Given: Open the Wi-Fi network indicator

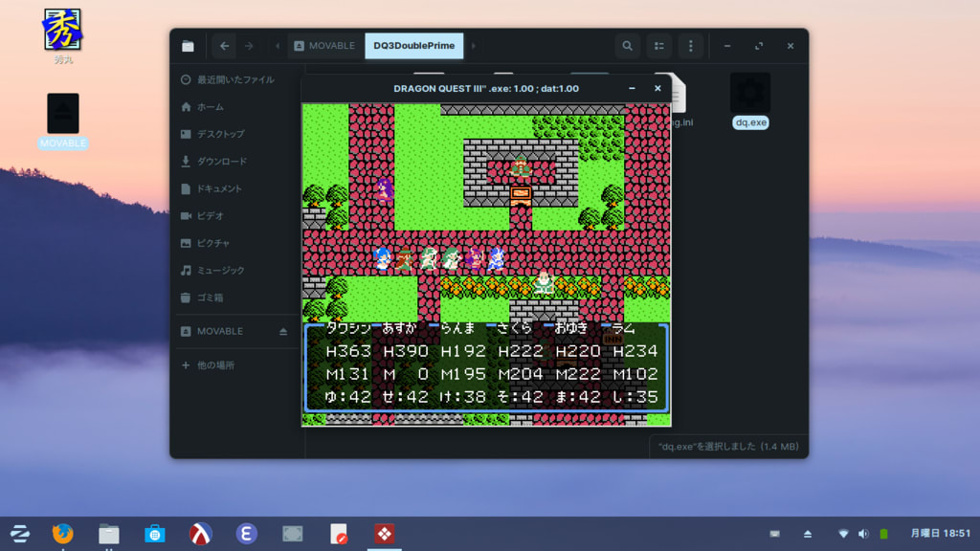Looking at the screenshot, I should (843, 534).
